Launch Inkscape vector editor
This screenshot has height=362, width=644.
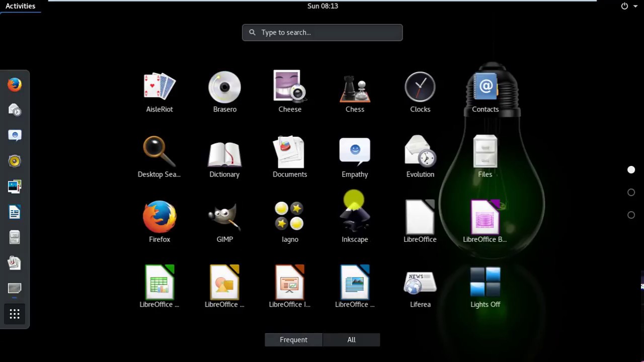click(x=355, y=222)
